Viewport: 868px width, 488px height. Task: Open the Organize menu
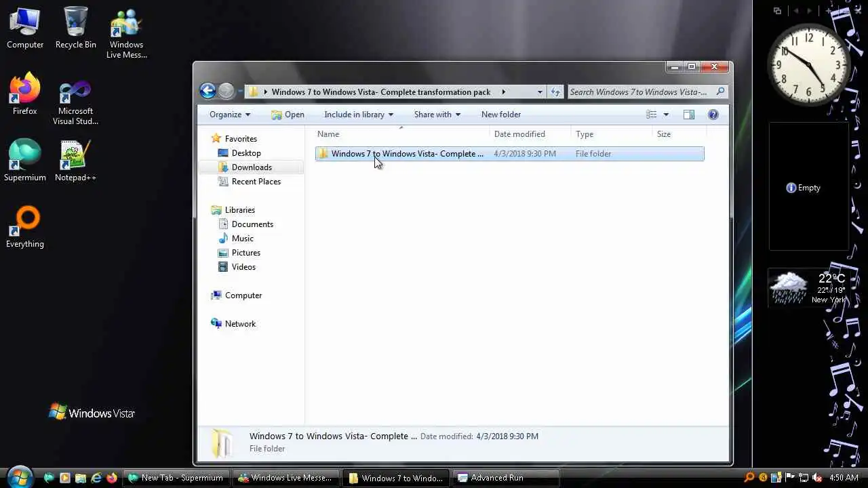pos(230,115)
